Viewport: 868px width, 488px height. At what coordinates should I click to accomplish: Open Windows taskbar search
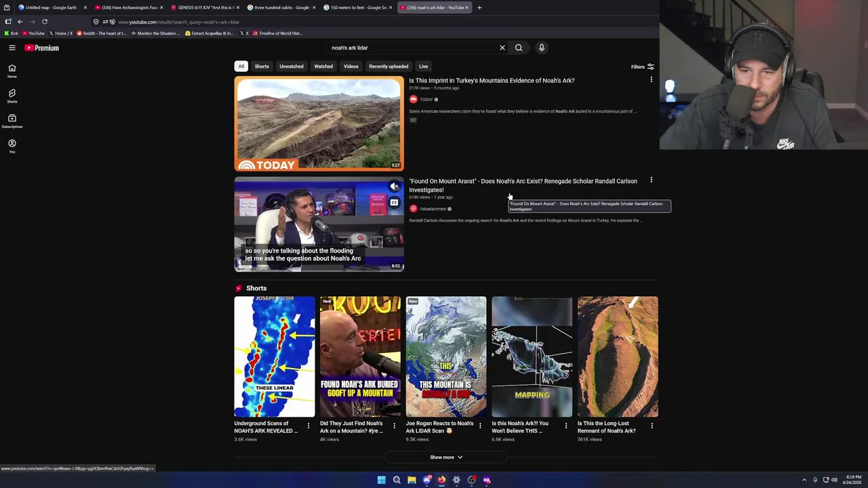397,480
